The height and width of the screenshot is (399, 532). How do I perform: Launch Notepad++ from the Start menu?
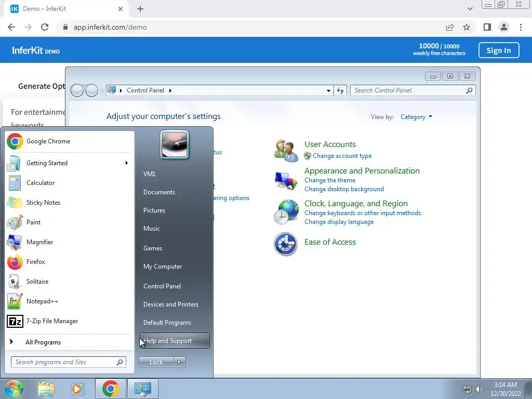(69, 301)
